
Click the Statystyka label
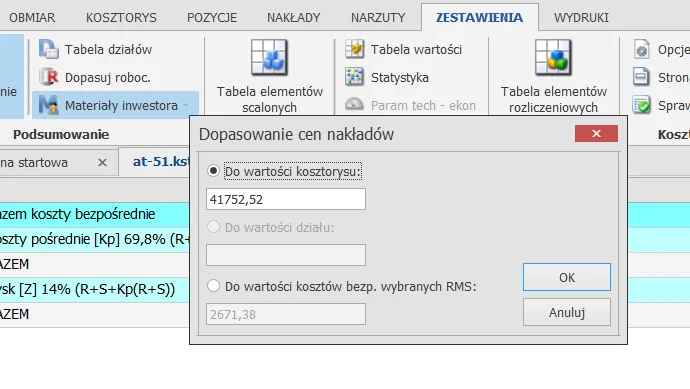click(x=400, y=78)
